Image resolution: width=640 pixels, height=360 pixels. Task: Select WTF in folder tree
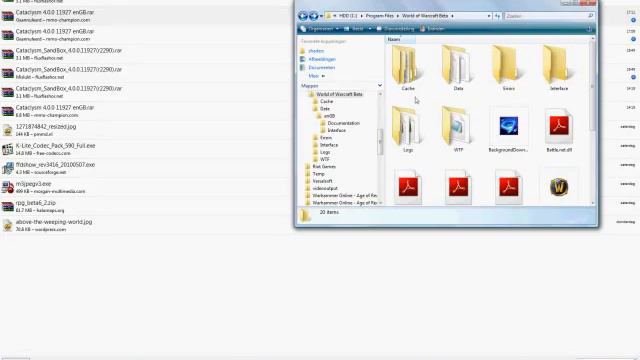324,160
